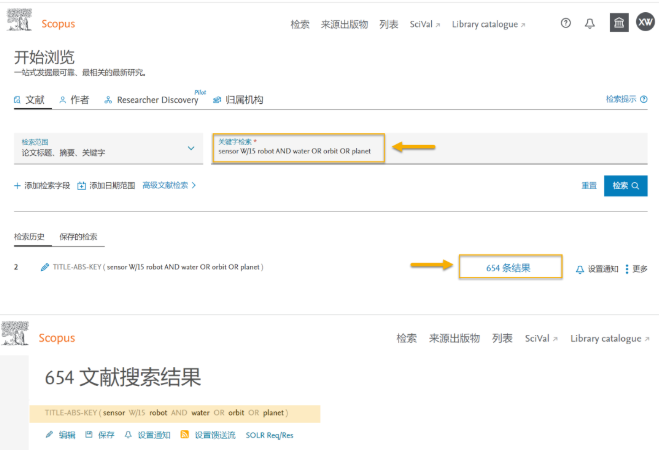Click the help question mark icon
The image size is (659, 460).
pyautogui.click(x=566, y=23)
